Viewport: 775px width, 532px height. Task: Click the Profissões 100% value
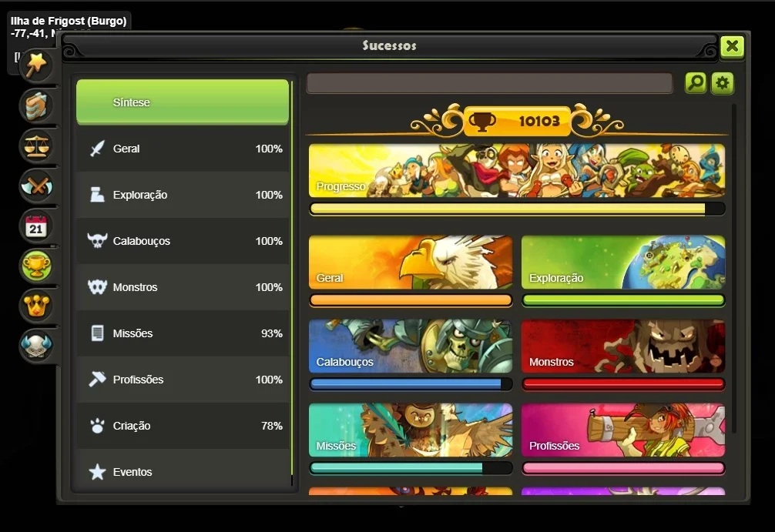click(x=269, y=380)
